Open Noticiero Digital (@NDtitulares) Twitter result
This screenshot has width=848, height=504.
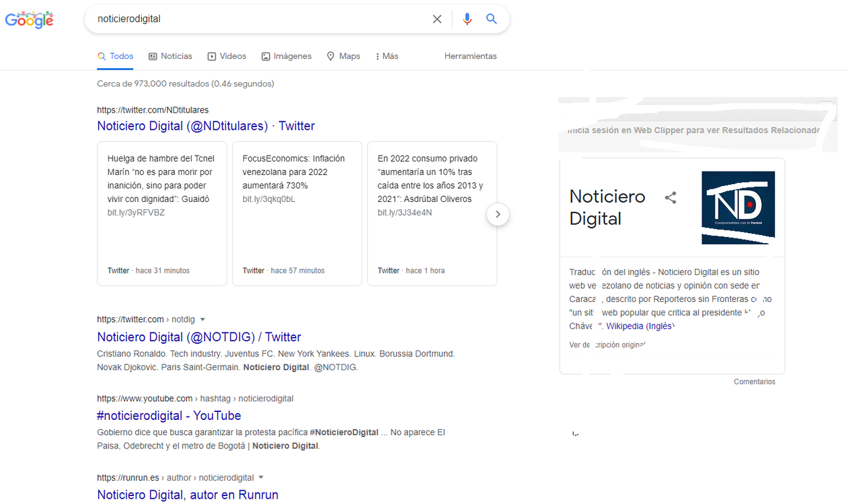(x=206, y=126)
